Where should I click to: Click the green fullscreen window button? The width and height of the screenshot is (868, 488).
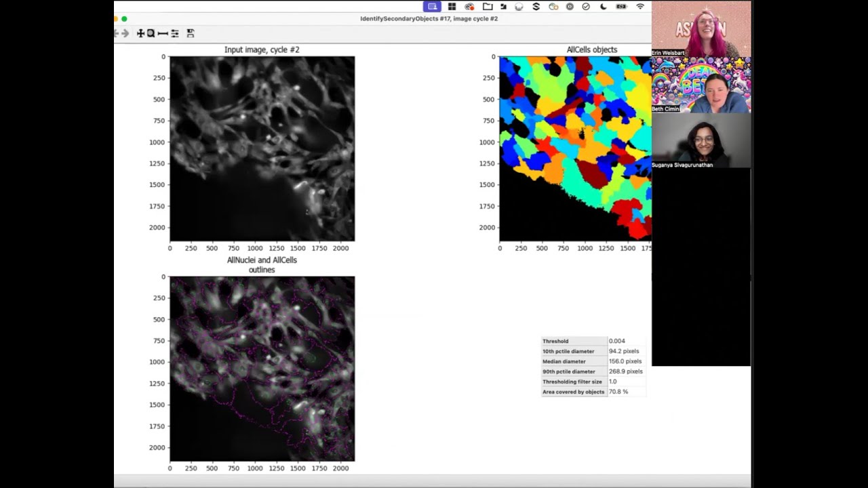tap(124, 19)
